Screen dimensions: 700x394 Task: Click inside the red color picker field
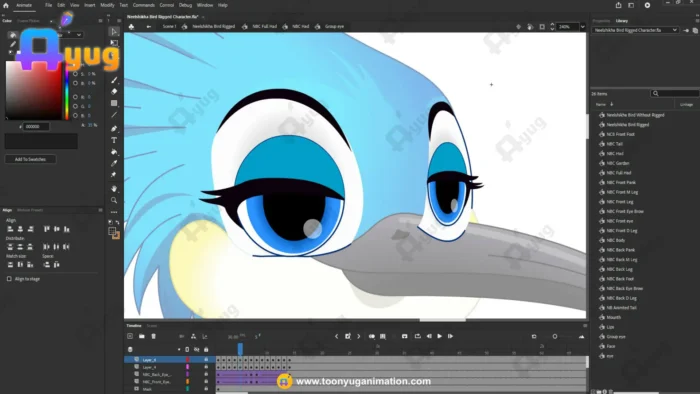click(33, 90)
